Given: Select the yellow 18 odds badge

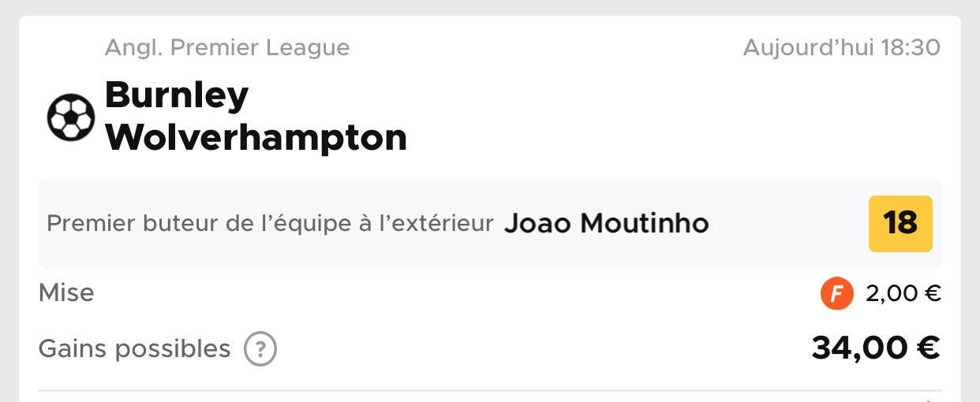Looking at the screenshot, I should 900,224.
